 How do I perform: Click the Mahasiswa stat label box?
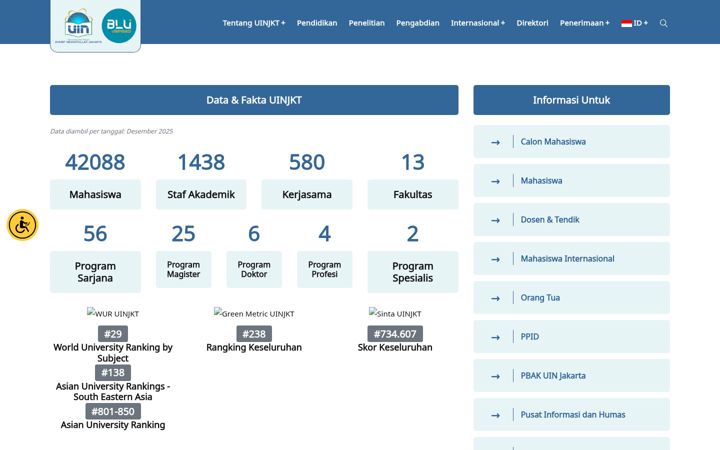(95, 195)
